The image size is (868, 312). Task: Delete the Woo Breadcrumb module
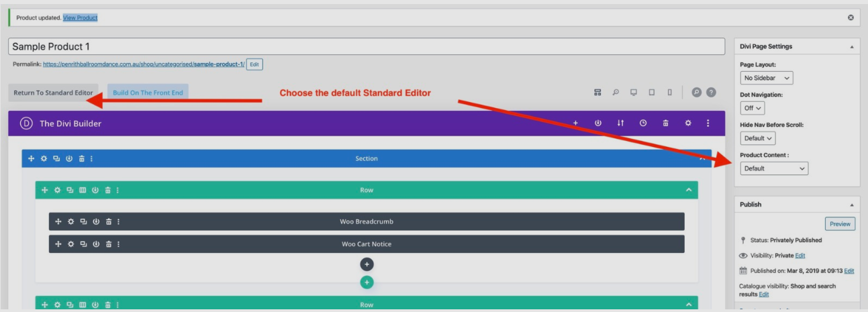coord(108,221)
